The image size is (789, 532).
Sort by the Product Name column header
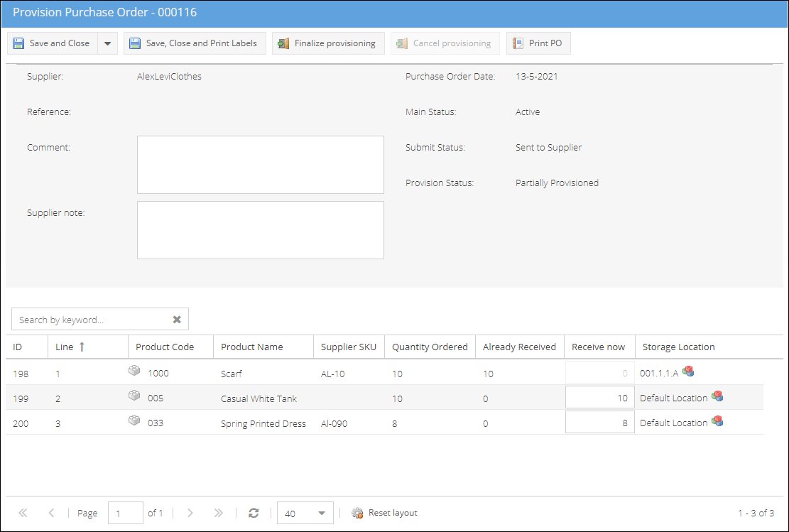click(x=263, y=347)
